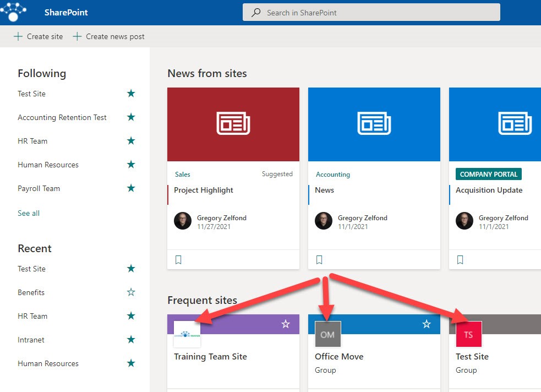Screen dimensions: 541x392
Task: Open Training Team Site card title
Action: (210, 356)
